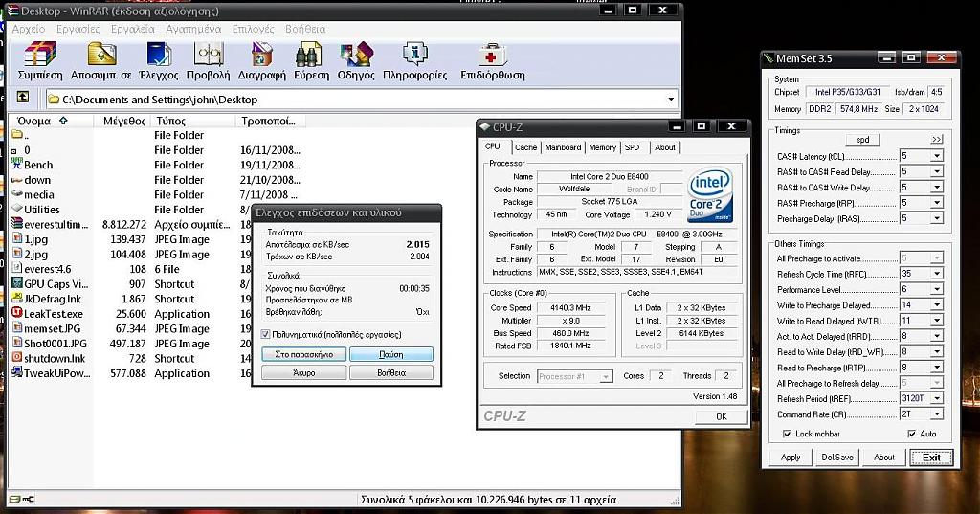This screenshot has height=514, width=980.
Task: Open the CAS# Latency (tCL) dropdown
Action: point(936,156)
